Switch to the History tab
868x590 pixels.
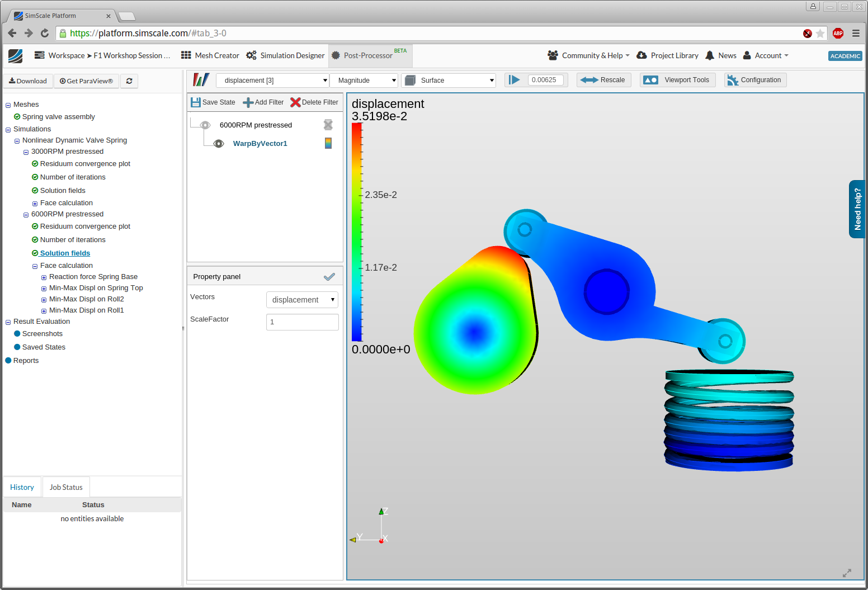click(x=22, y=487)
